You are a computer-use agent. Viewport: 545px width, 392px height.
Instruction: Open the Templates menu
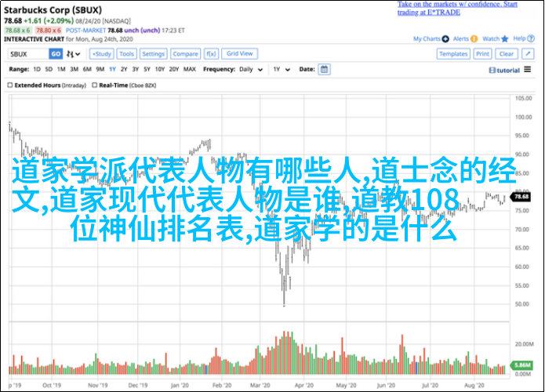coord(453,54)
